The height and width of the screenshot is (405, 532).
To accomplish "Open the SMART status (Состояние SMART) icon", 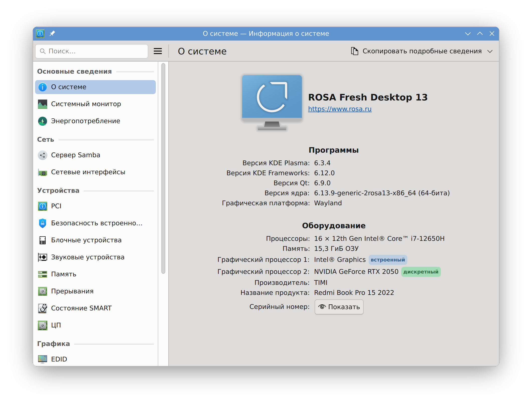I will point(42,308).
